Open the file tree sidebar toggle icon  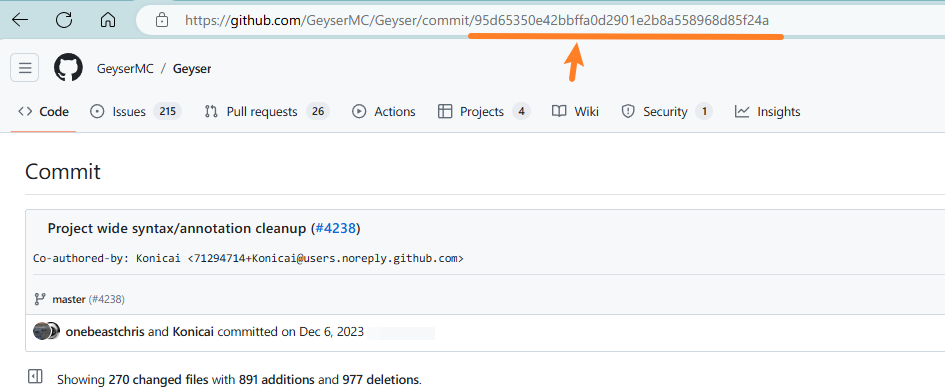(35, 377)
